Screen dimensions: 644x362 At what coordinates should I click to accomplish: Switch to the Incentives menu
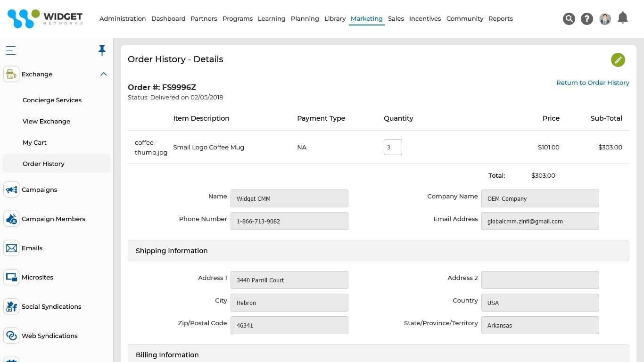coord(425,18)
